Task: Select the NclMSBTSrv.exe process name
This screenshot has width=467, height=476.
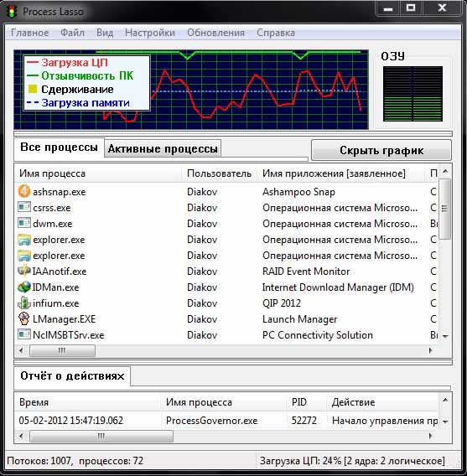Action: pyautogui.click(x=68, y=335)
